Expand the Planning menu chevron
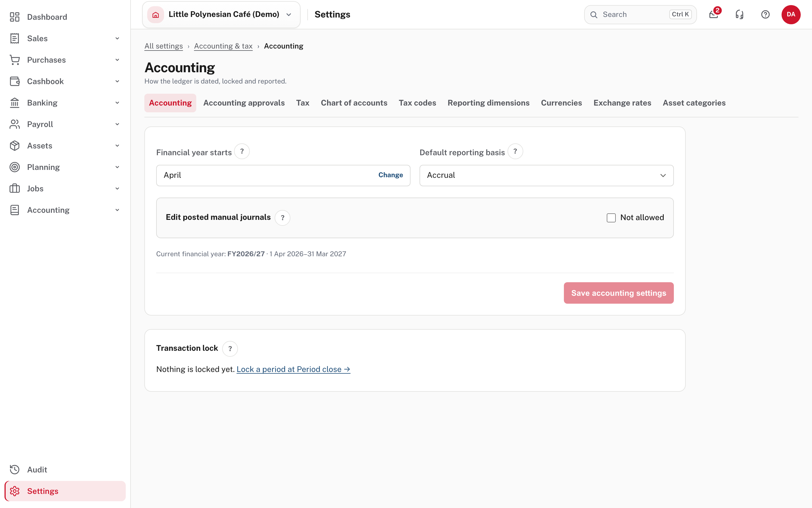The width and height of the screenshot is (812, 508). 118,167
